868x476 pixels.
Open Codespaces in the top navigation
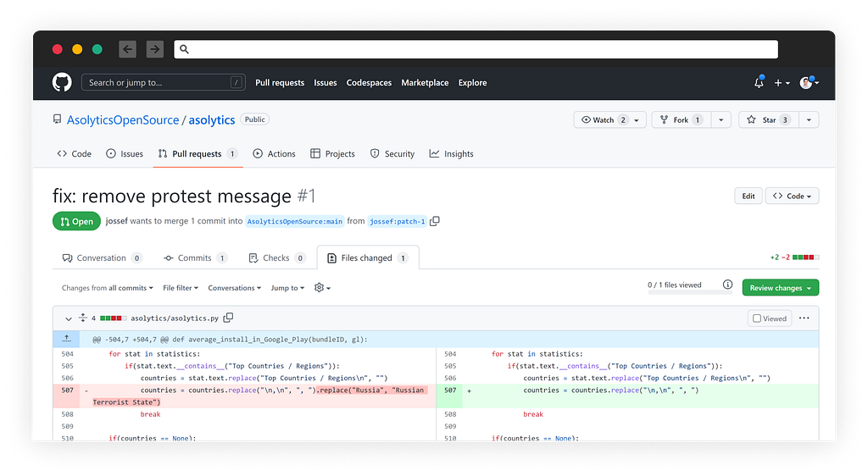(x=369, y=82)
